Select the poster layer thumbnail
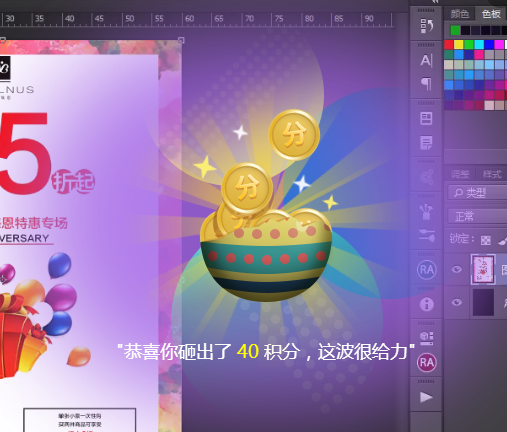The height and width of the screenshot is (432, 507). pyautogui.click(x=483, y=269)
